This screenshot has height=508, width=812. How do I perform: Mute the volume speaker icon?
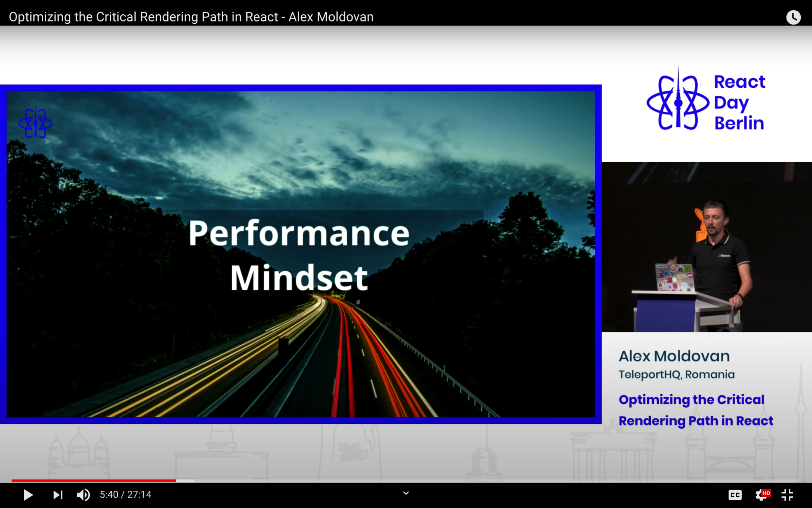pos(83,495)
